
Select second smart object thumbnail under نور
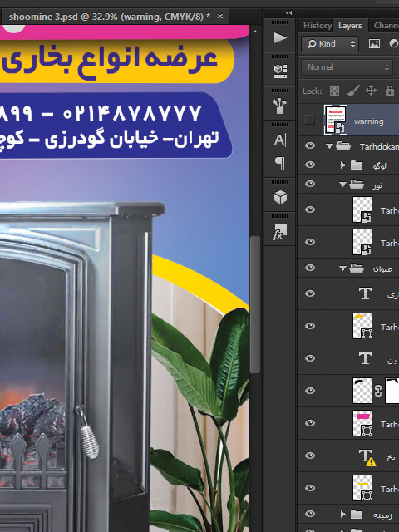362,242
